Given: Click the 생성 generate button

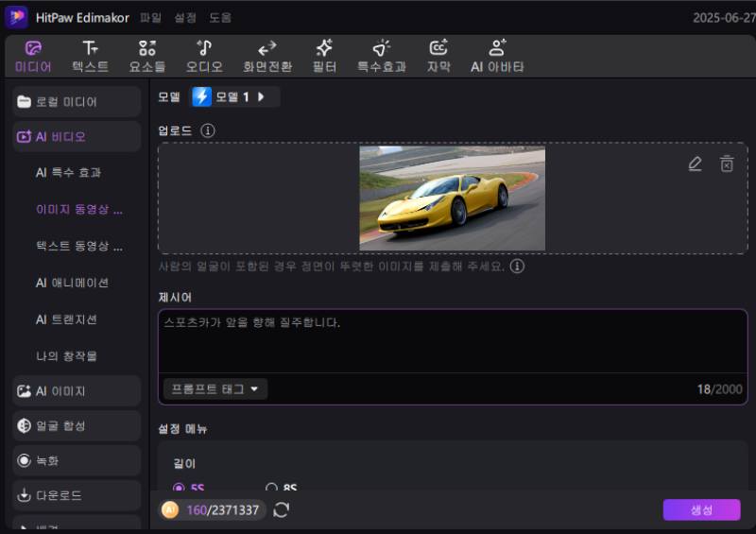Looking at the screenshot, I should click(x=701, y=510).
